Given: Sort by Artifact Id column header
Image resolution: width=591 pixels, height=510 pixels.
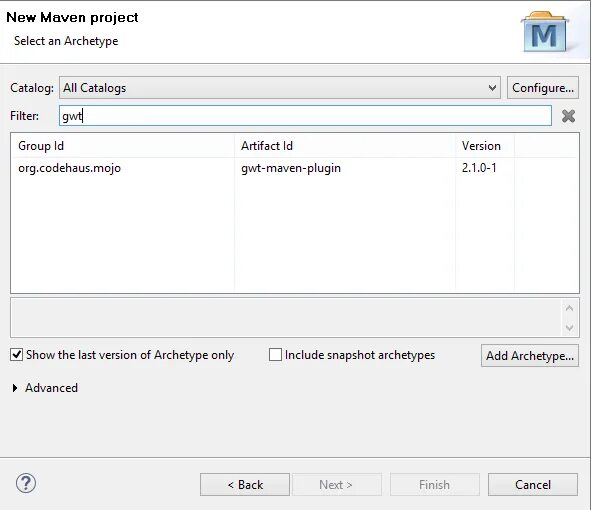Looking at the screenshot, I should pyautogui.click(x=344, y=146).
